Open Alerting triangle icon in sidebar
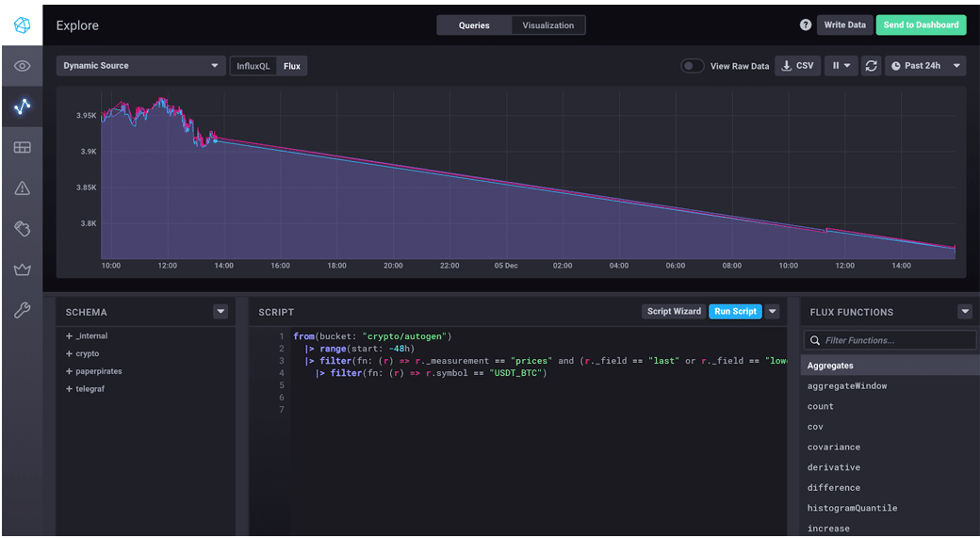980x538 pixels. 22,188
